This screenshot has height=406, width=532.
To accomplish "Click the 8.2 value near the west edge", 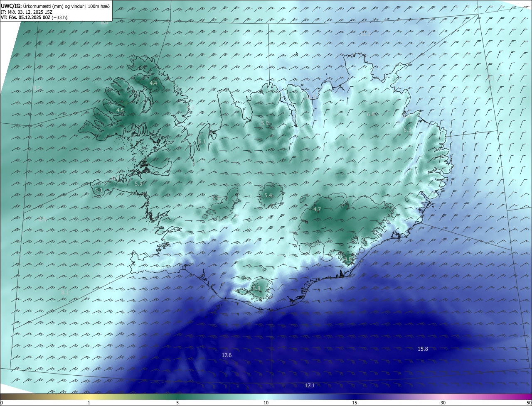I will pyautogui.click(x=37, y=88).
